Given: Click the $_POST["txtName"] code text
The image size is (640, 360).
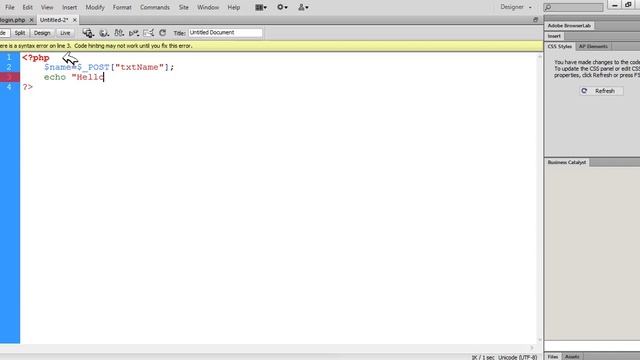Looking at the screenshot, I should 125,67.
